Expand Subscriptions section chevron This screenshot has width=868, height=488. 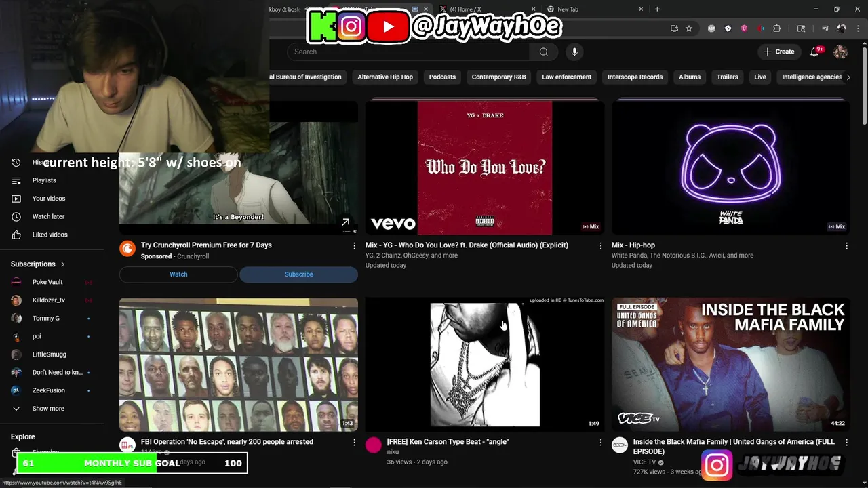coord(62,264)
